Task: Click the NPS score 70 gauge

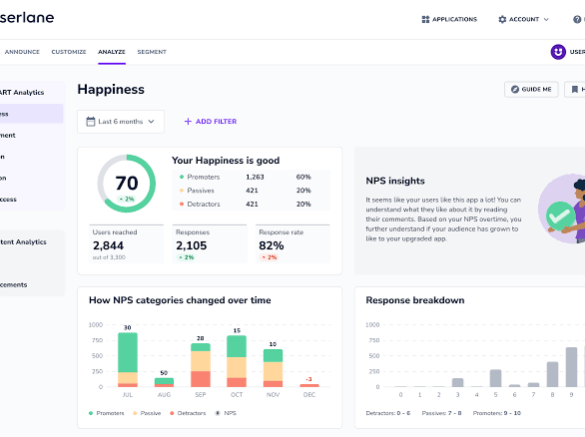Action: [126, 184]
